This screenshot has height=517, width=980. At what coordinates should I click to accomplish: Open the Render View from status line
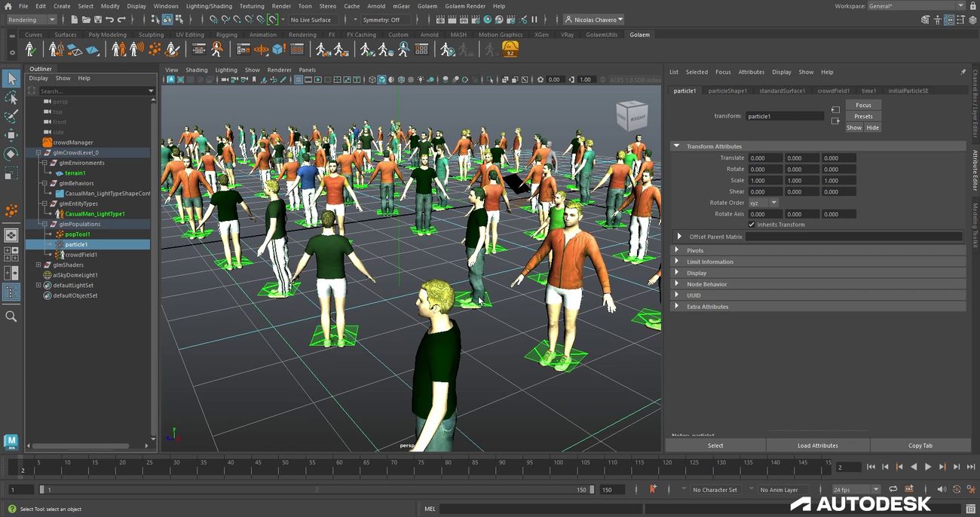(439, 20)
